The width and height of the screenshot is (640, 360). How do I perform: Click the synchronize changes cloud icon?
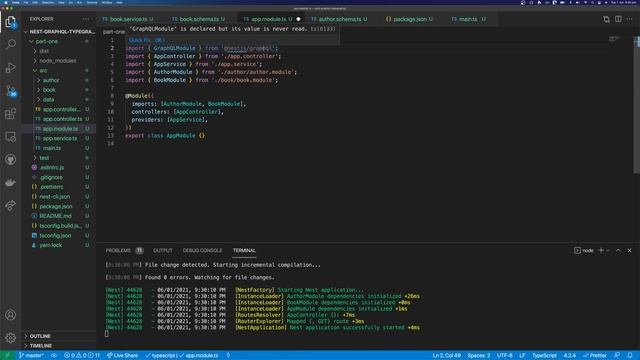click(54, 356)
